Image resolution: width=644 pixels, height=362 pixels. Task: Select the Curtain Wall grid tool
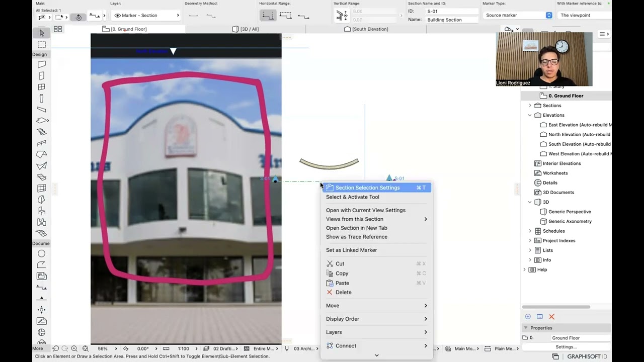point(42,189)
